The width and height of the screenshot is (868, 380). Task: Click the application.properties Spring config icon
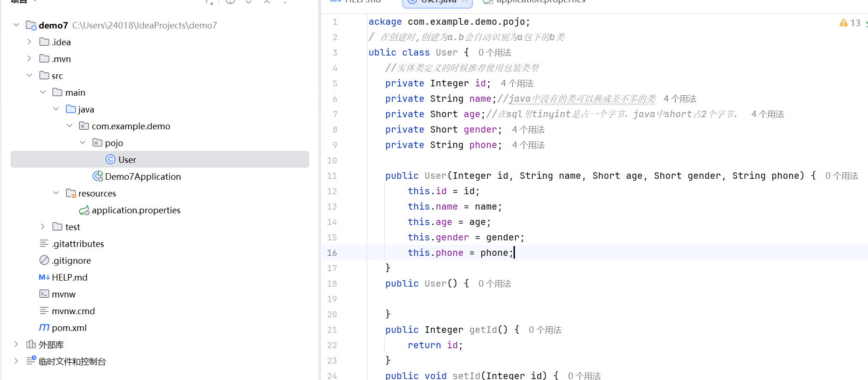click(84, 211)
